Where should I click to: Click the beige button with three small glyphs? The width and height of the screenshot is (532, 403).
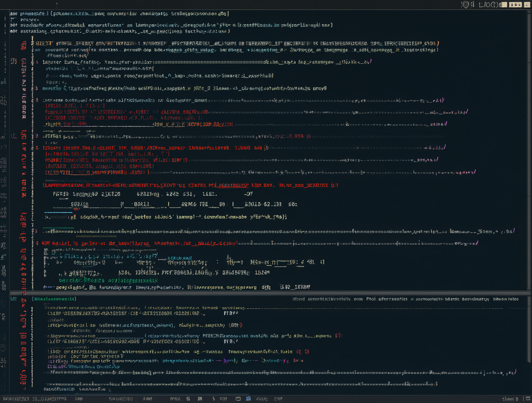[x=515, y=4]
